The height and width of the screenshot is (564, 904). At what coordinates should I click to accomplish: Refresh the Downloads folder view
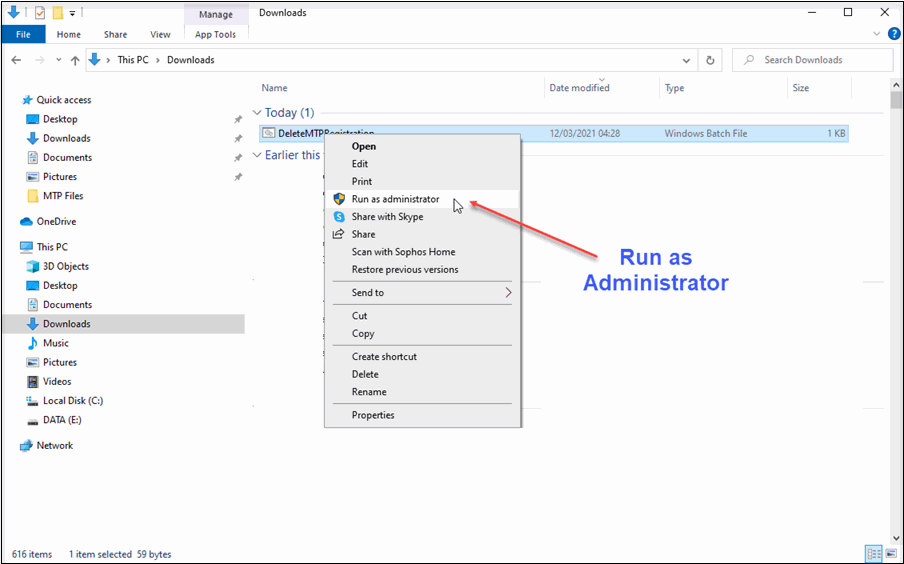710,60
